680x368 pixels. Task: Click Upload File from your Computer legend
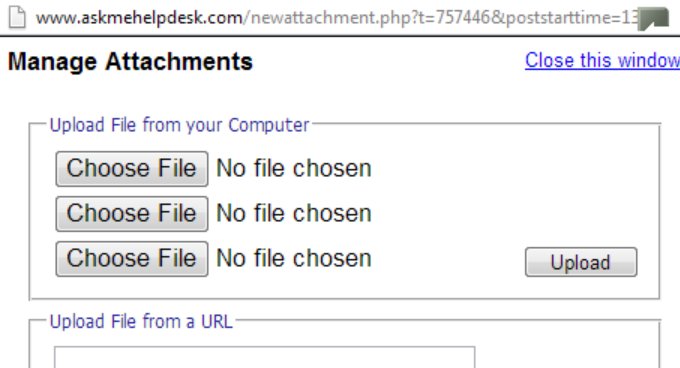coord(180,125)
